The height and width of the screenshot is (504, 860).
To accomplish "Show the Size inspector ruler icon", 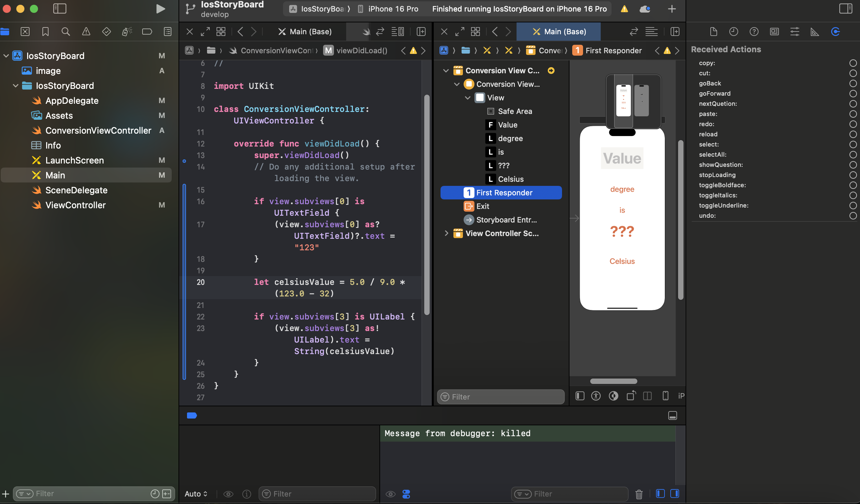I will [x=815, y=32].
